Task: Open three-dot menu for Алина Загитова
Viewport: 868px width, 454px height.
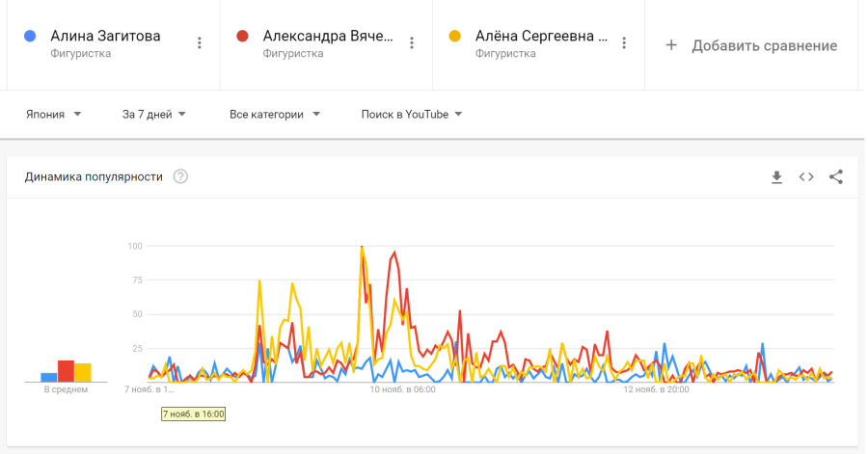Action: pos(200,42)
